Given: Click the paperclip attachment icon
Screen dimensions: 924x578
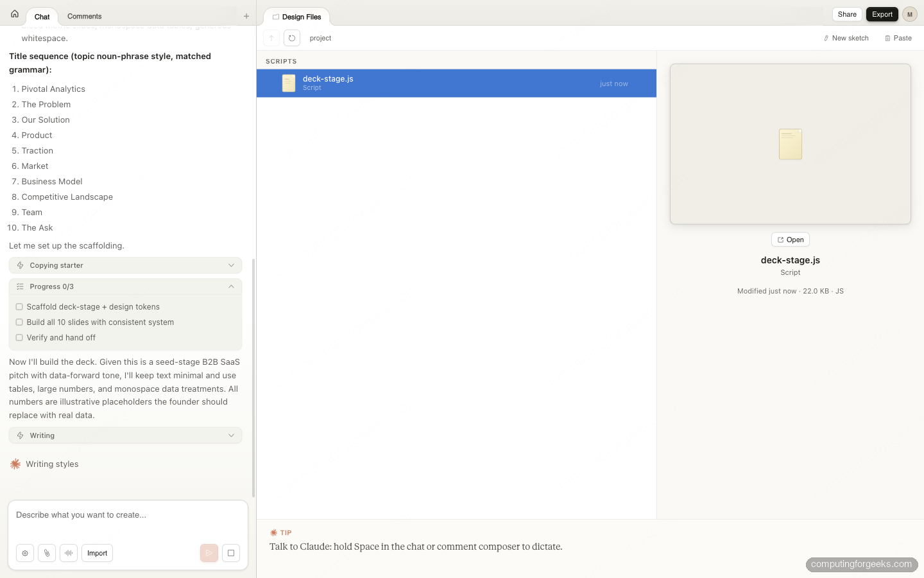Looking at the screenshot, I should pos(46,553).
